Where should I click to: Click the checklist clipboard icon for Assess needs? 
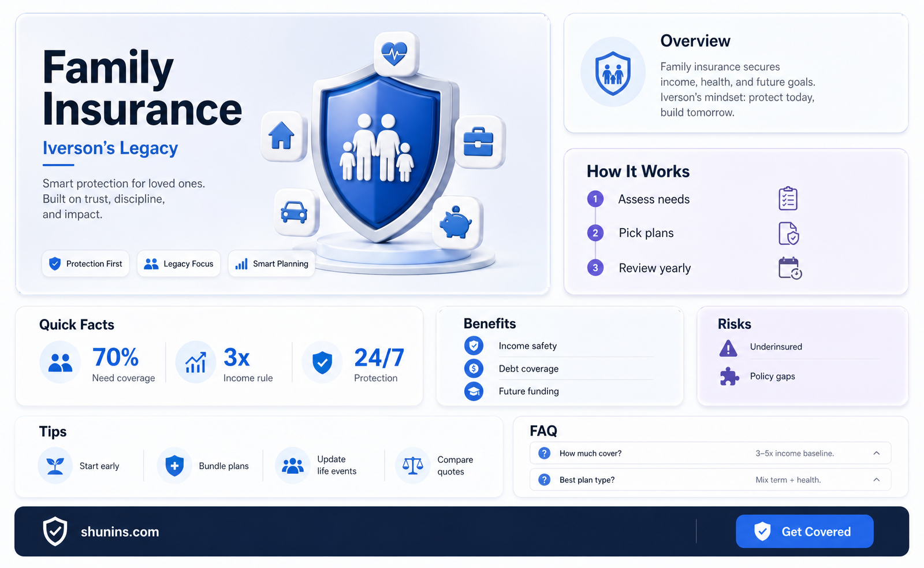[788, 199]
